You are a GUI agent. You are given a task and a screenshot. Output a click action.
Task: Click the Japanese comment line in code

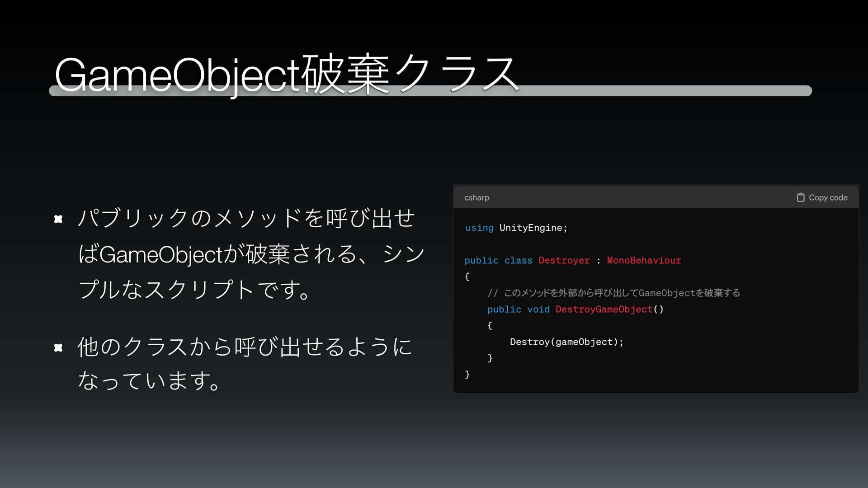pyautogui.click(x=613, y=293)
